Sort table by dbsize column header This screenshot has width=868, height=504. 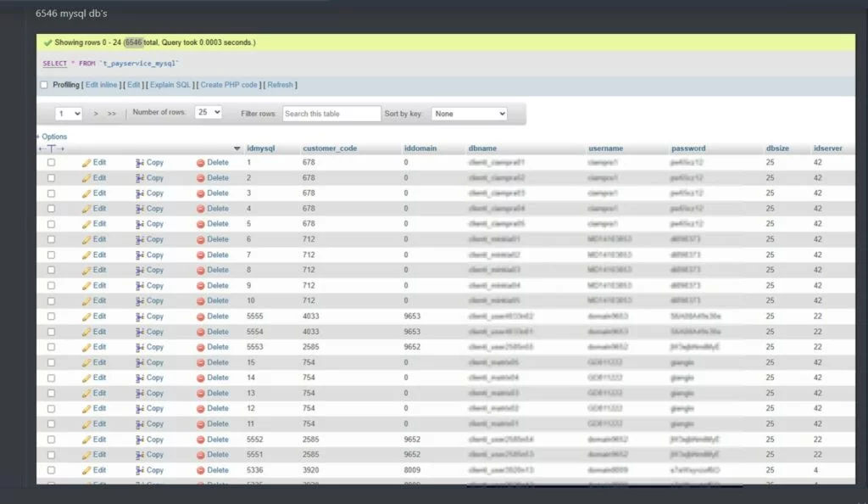776,148
